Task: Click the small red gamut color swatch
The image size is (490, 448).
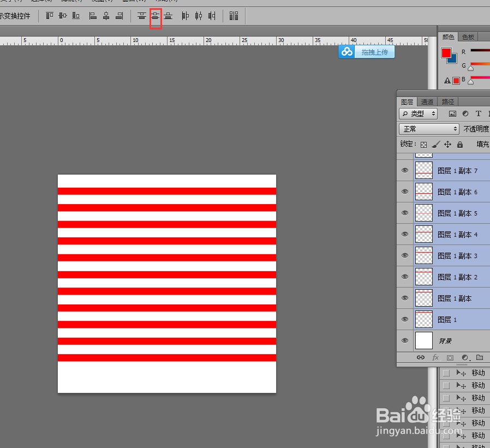Action: [x=456, y=81]
